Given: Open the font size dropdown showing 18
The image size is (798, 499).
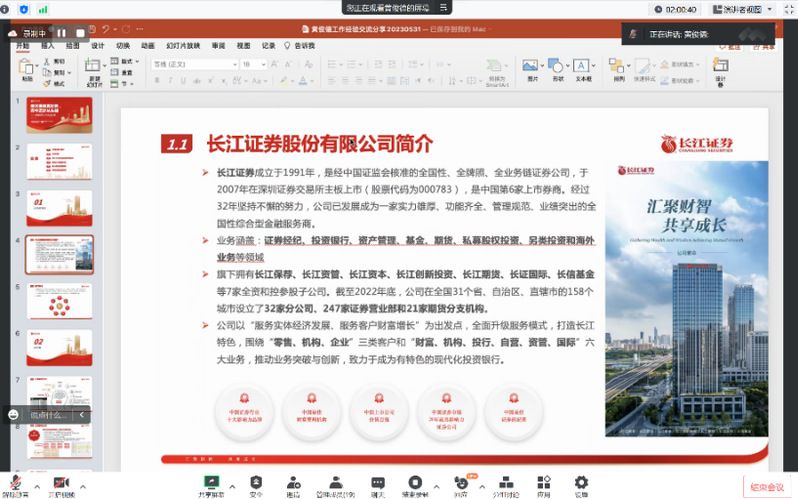Looking at the screenshot, I should pyautogui.click(x=252, y=63).
